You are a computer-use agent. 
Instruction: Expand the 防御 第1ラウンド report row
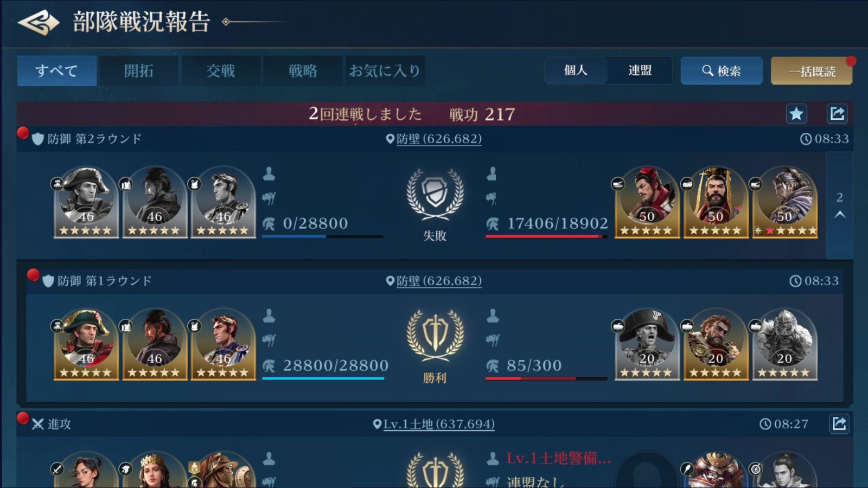(x=435, y=281)
